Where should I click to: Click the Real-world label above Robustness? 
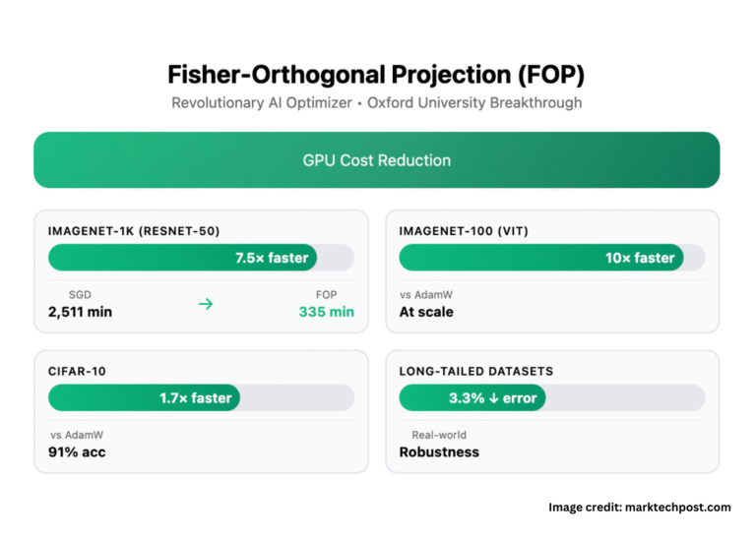439,435
